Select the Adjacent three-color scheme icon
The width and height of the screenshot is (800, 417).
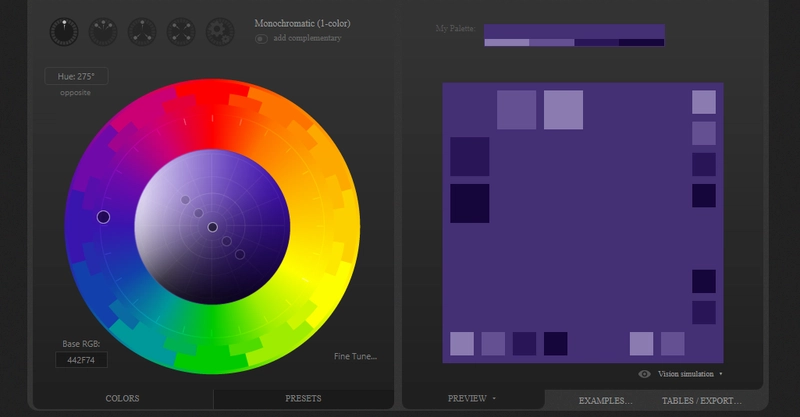pyautogui.click(x=102, y=32)
